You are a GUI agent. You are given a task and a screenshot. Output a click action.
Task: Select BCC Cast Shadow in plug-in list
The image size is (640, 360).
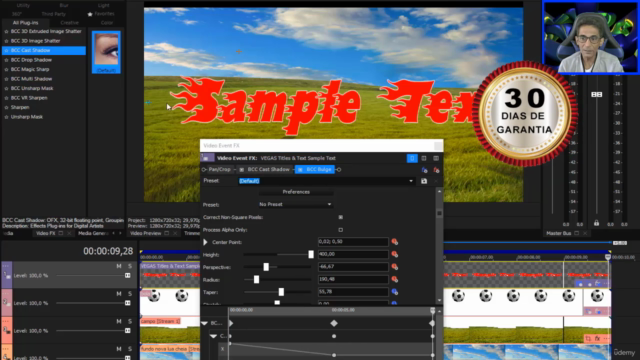[x=44, y=50]
